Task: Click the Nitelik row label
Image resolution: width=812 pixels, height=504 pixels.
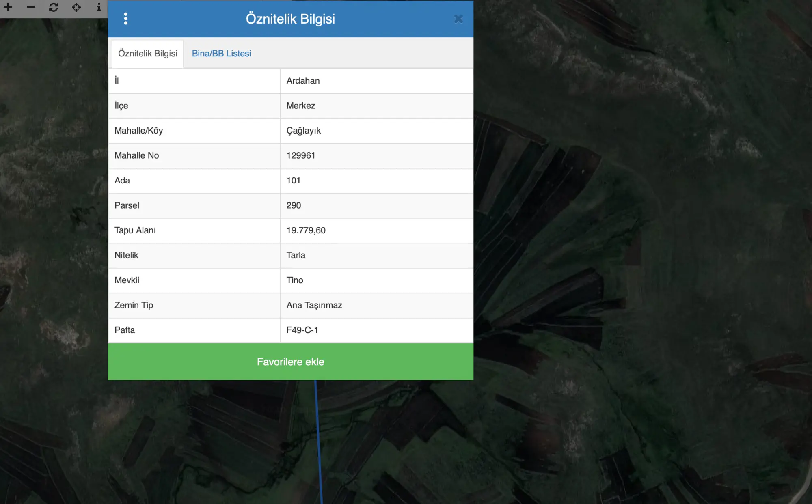Action: pyautogui.click(x=126, y=255)
